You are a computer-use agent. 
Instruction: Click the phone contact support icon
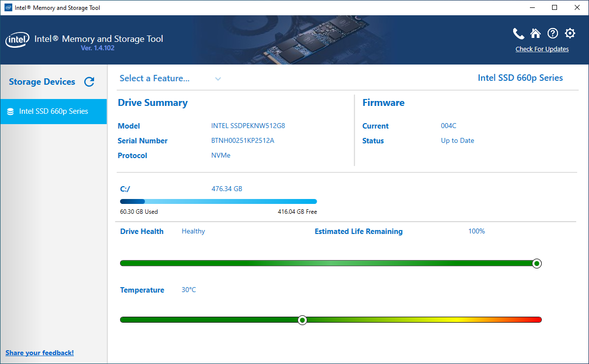point(519,34)
